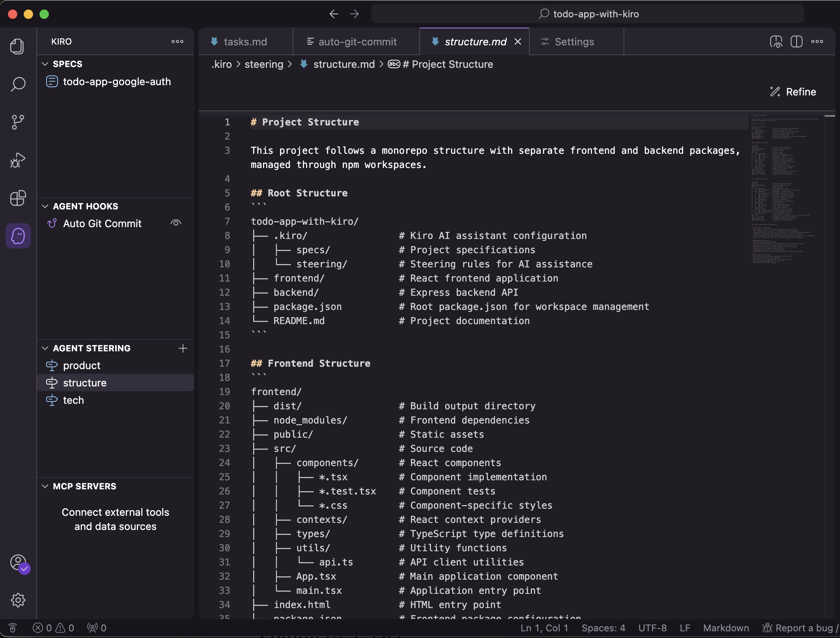Collapse the MCP SERVERS section
The image size is (840, 638).
(x=45, y=486)
